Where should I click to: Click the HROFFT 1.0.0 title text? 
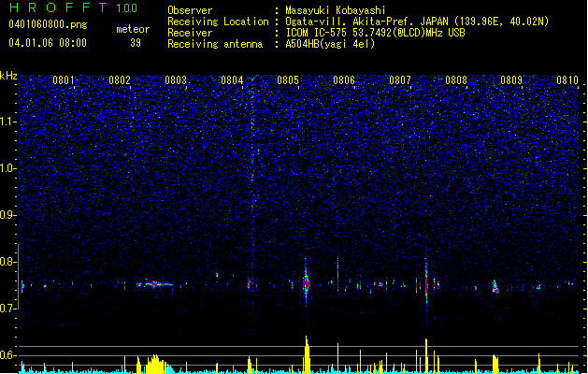(x=73, y=7)
